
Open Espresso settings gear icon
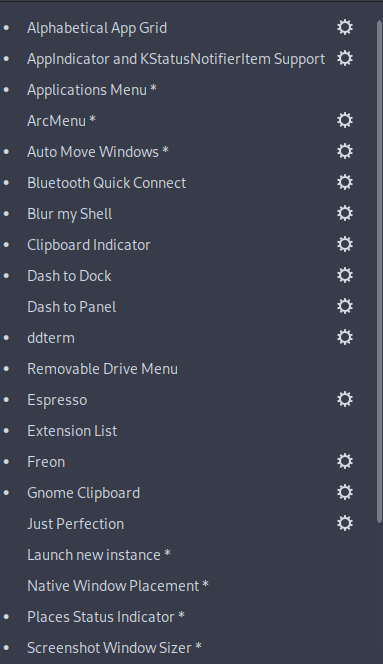(345, 399)
